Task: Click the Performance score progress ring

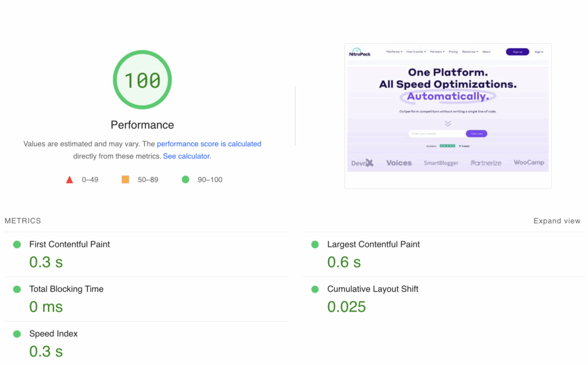Action: pos(142,79)
